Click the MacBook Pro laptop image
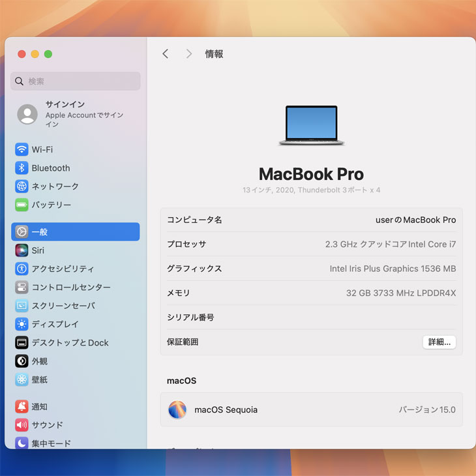Image resolution: width=476 pixels, height=476 pixels. coord(312,125)
